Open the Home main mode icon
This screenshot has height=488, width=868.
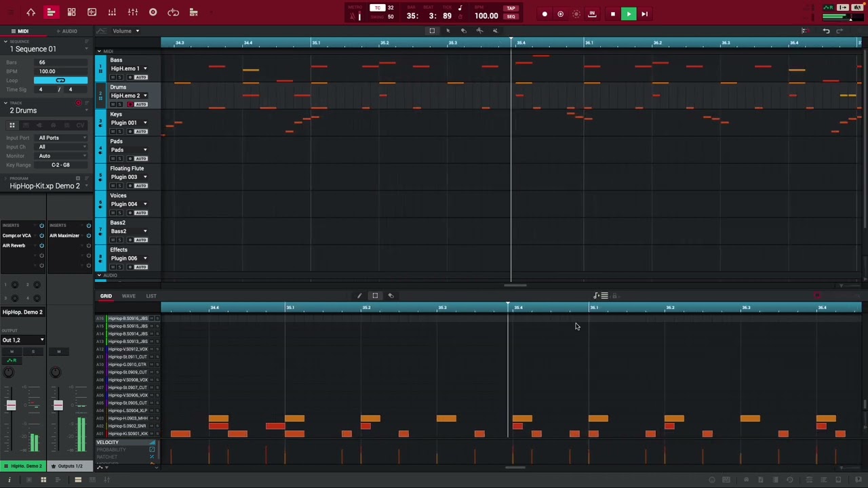click(31, 12)
